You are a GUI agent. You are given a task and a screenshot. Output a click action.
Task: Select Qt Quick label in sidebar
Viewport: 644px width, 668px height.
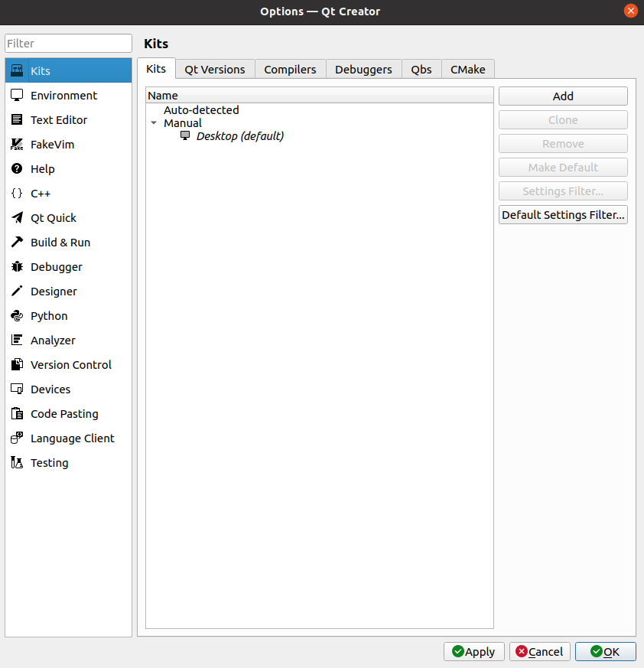(x=54, y=218)
